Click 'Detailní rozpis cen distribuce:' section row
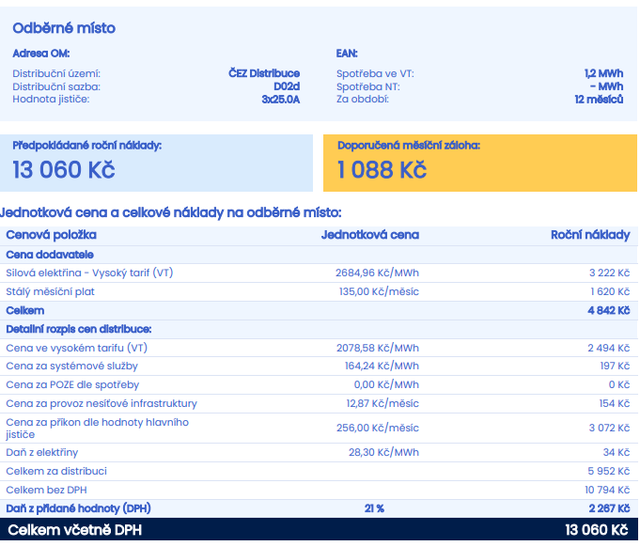This screenshot has height=546, width=640. coord(319,329)
